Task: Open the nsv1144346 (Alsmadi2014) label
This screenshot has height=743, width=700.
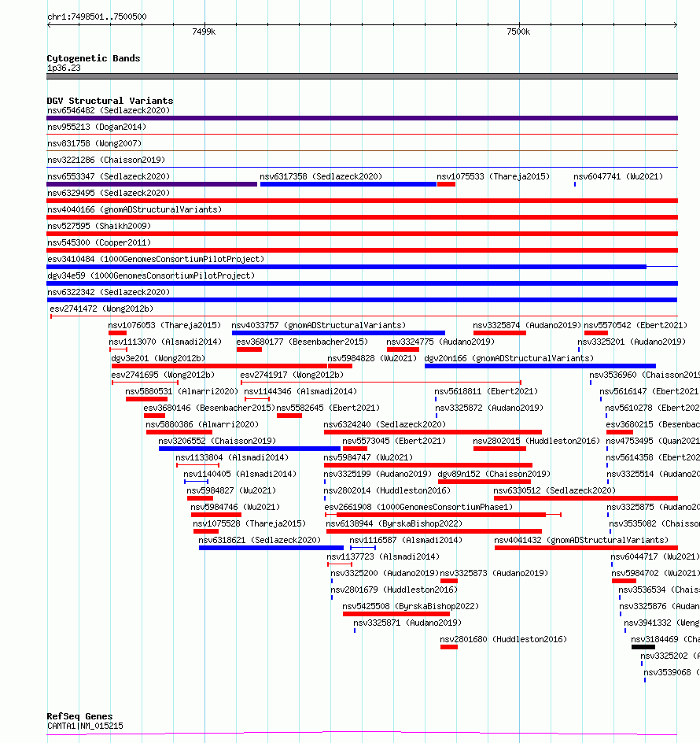Action: coord(300,392)
